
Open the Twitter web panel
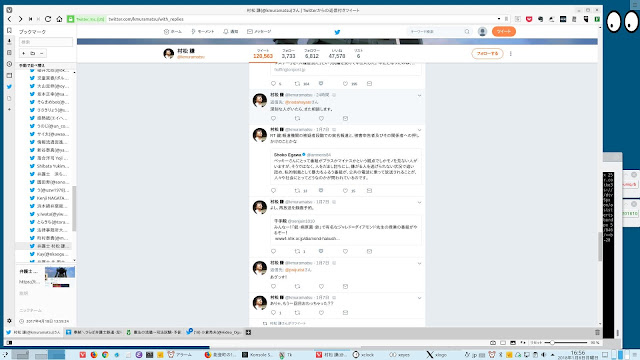tap(9, 87)
